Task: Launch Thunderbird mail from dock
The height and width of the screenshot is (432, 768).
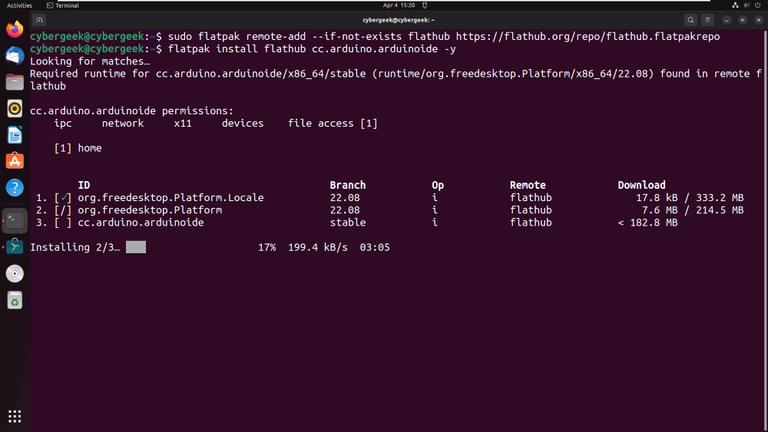Action: pos(14,56)
